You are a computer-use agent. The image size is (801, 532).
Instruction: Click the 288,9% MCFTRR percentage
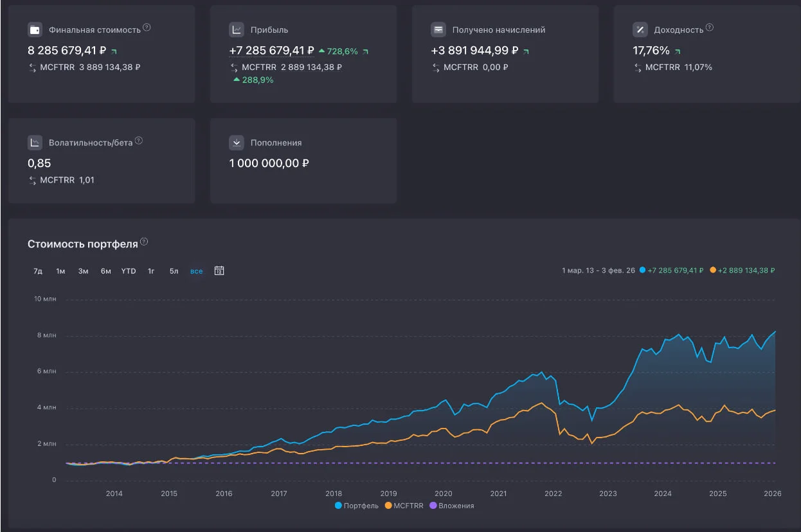[x=258, y=80]
